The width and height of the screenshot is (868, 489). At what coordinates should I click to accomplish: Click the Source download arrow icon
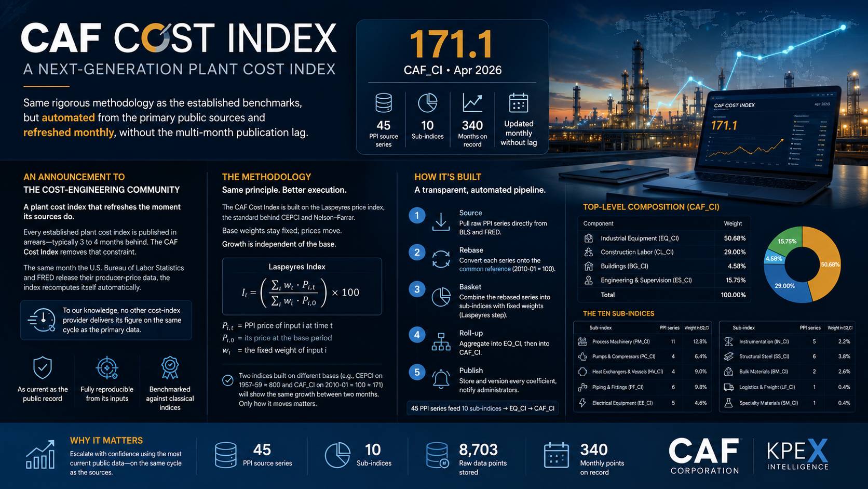click(x=441, y=221)
